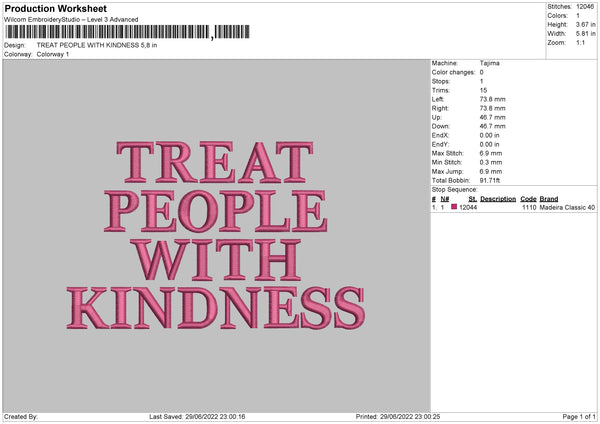Viewport: 600px width, 424px height.
Task: Click the Stop Sequence heading
Action: pos(455,190)
